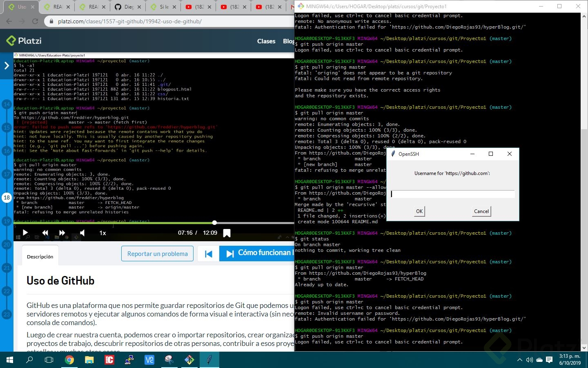Open the Action Center notifications icon

click(x=549, y=360)
